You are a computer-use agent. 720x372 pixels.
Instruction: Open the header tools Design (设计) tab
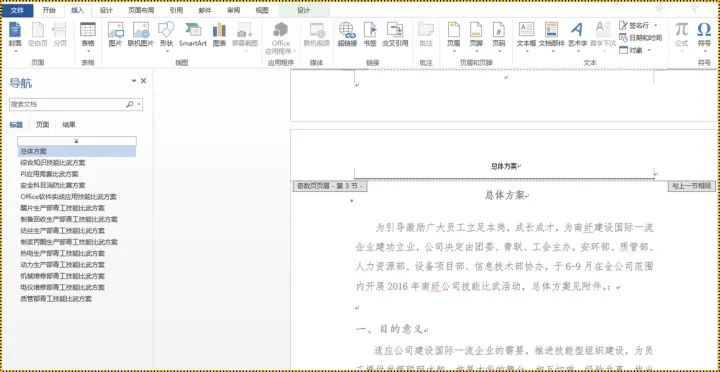tap(304, 10)
